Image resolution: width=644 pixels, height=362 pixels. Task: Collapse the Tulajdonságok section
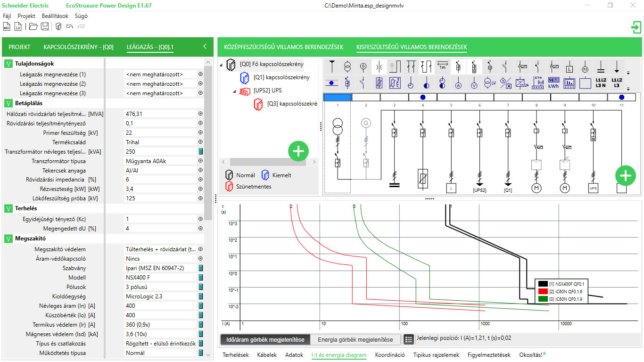[8, 64]
